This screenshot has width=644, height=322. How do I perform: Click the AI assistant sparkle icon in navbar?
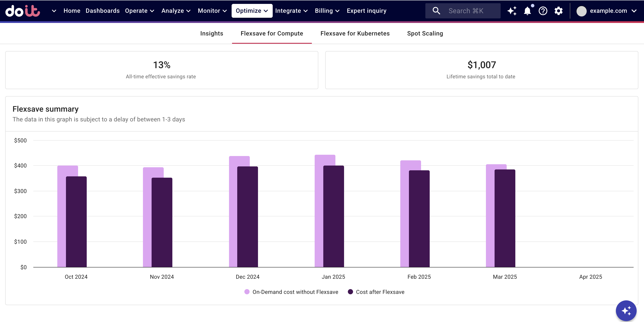pos(512,11)
